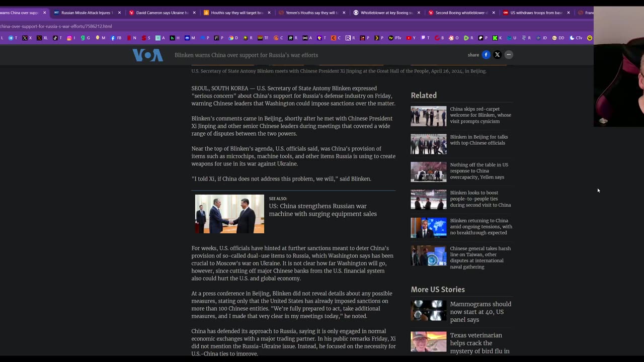The width and height of the screenshot is (644, 362).
Task: Click the 'share' label in header
Action: coord(473,55)
